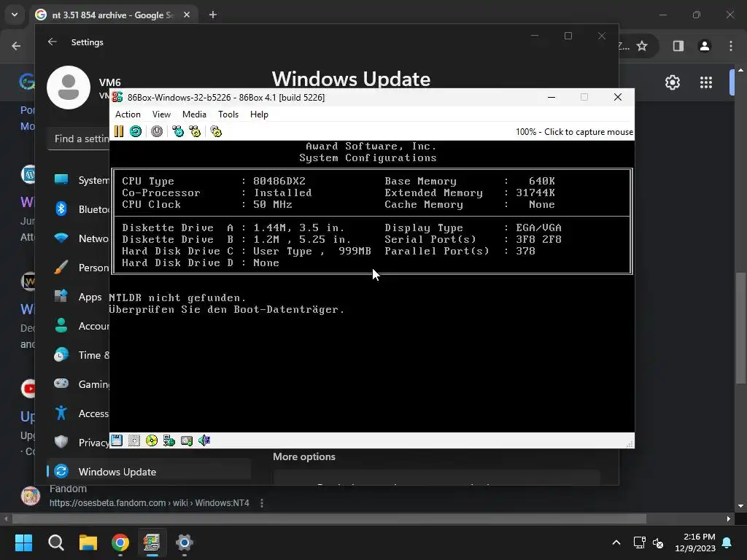This screenshot has height=560, width=747.
Task: Open Google search settings gear
Action: point(672,82)
